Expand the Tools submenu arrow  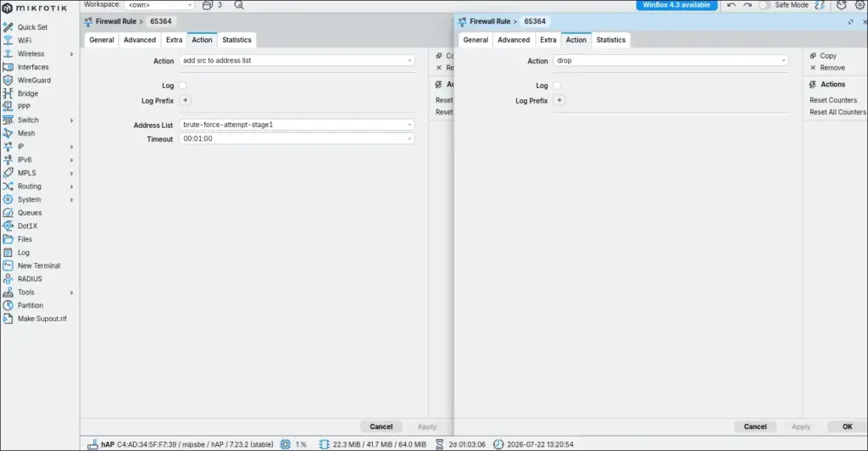coord(71,292)
